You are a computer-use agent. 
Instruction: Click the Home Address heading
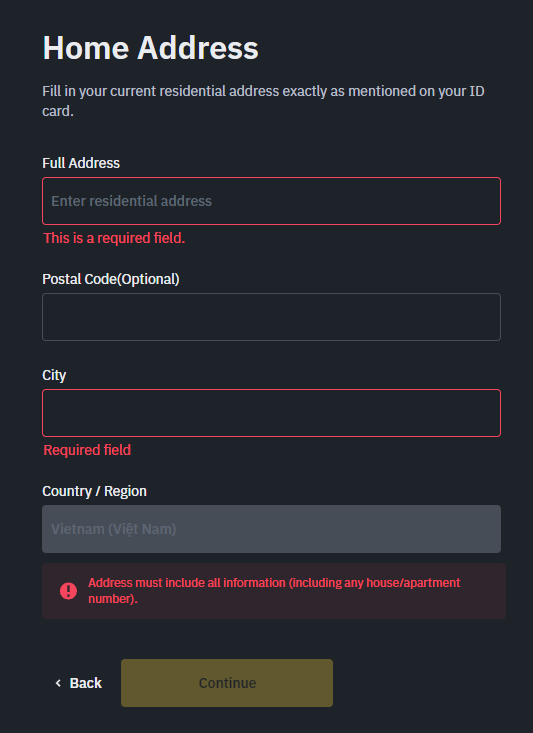tap(151, 48)
